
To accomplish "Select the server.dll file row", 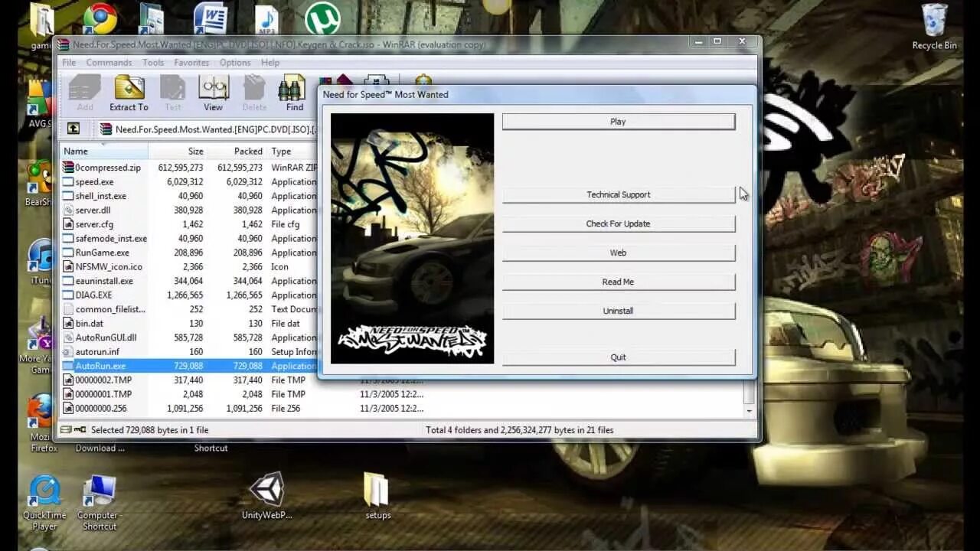I will coord(189,210).
